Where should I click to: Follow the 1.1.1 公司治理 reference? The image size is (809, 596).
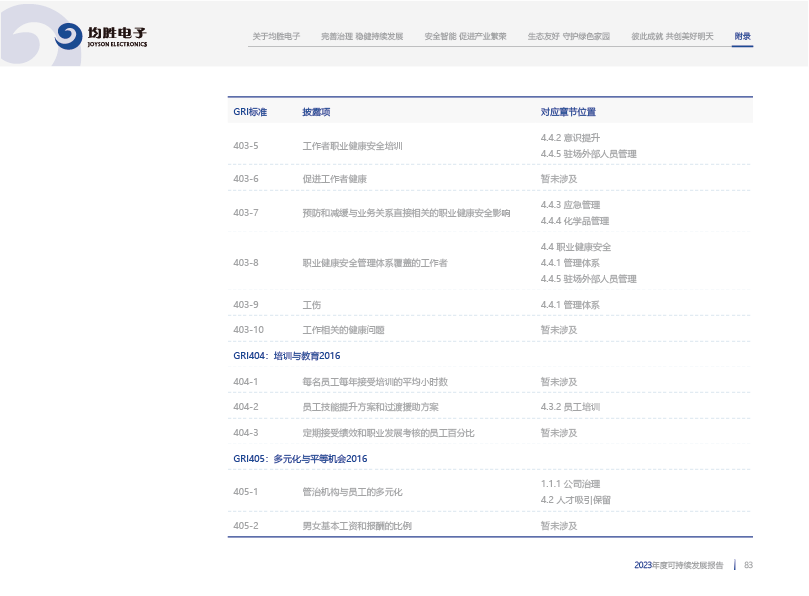570,483
